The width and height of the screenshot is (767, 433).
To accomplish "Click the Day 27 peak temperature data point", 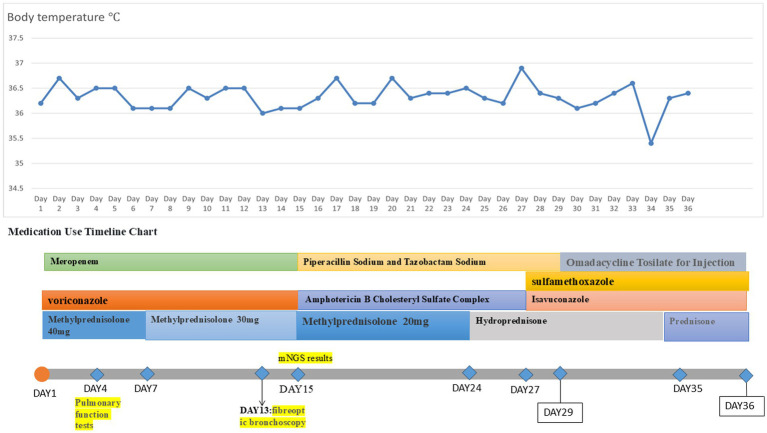I will point(521,68).
